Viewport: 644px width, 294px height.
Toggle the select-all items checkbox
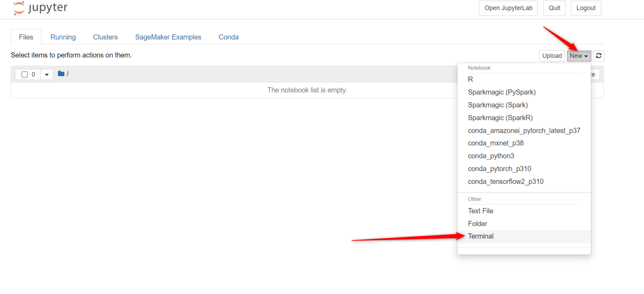(25, 75)
